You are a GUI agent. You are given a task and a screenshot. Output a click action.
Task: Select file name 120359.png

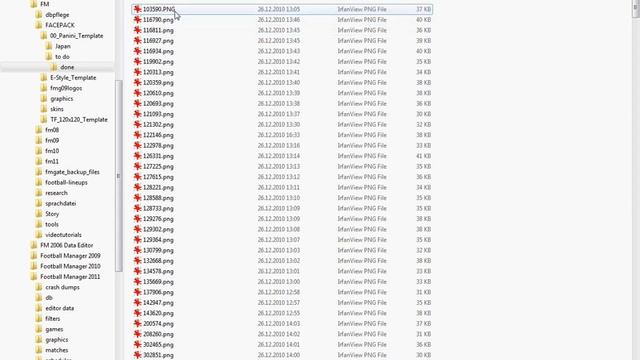[158, 82]
